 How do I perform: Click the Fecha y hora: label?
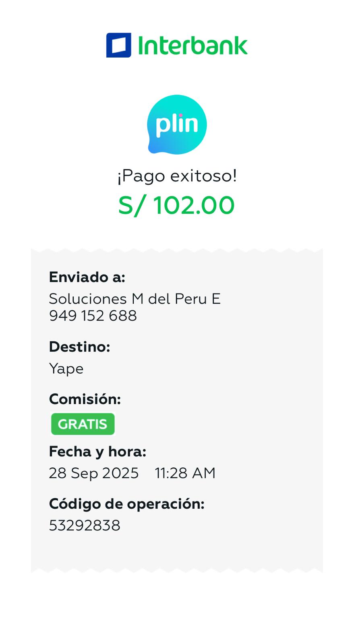(97, 452)
